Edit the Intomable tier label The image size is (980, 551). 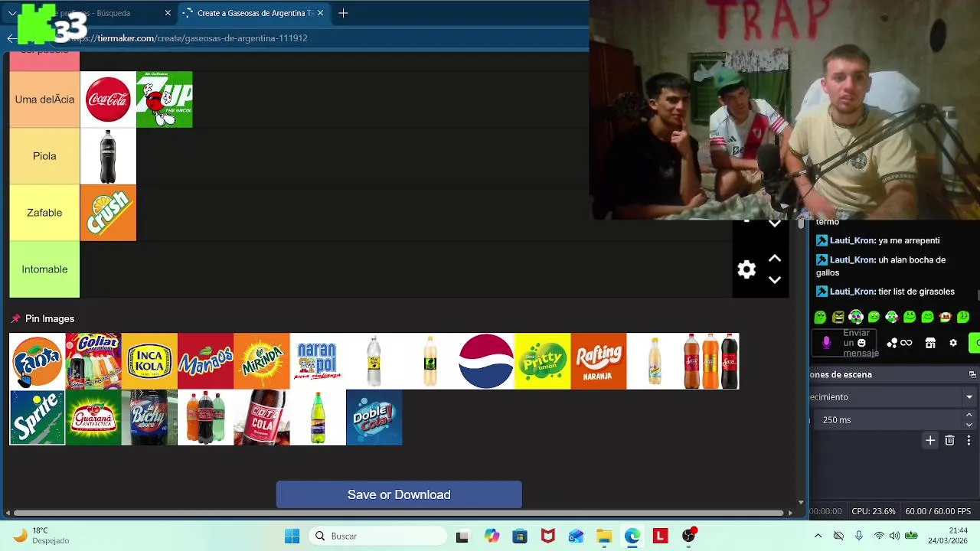pyautogui.click(x=44, y=269)
